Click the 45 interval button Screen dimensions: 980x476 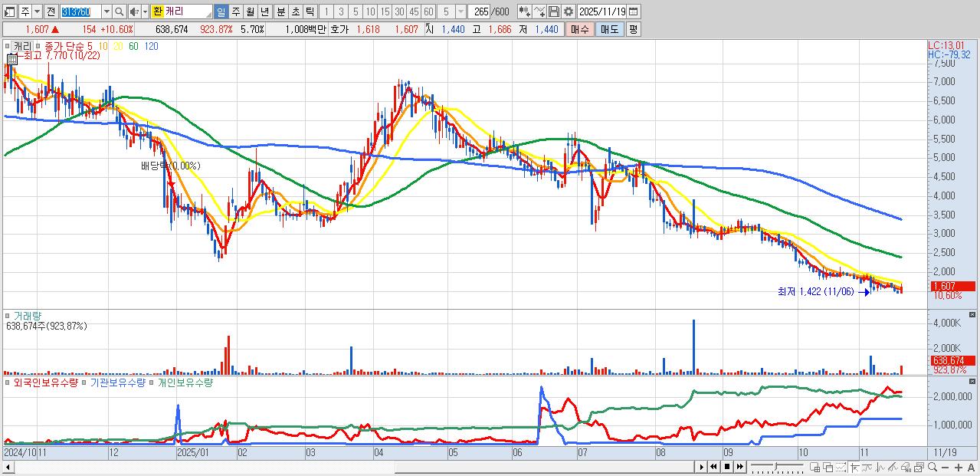pos(414,11)
